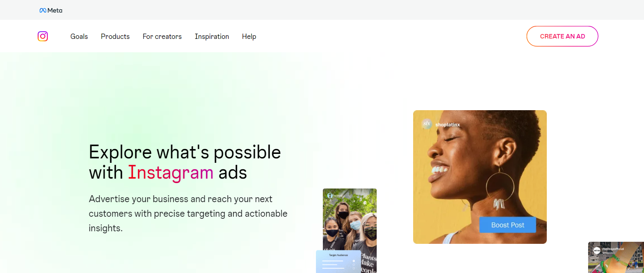Click the blue Boost Post button
644x273 pixels.
point(508,225)
